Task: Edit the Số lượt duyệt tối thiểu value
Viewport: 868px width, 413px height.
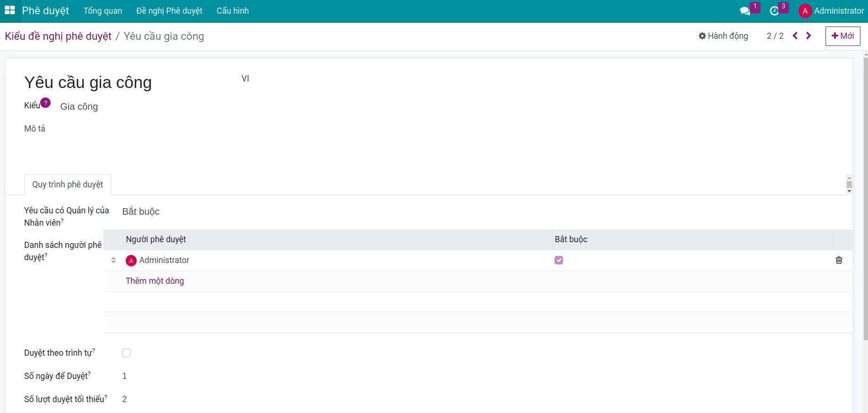Action: (x=124, y=399)
